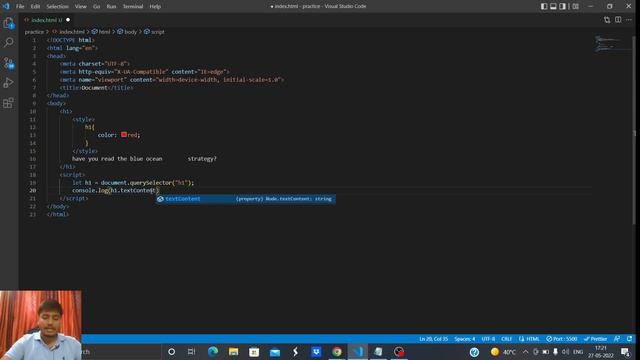Click the Open Changes icon in editor toolbar
Screen dimensions: 640x360
click(x=607, y=20)
